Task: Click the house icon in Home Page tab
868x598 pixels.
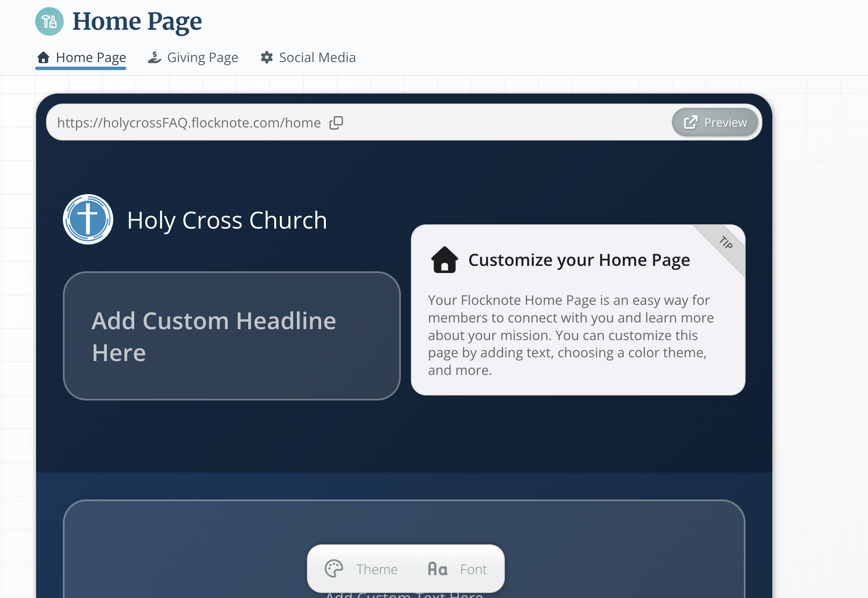Action: tap(44, 57)
